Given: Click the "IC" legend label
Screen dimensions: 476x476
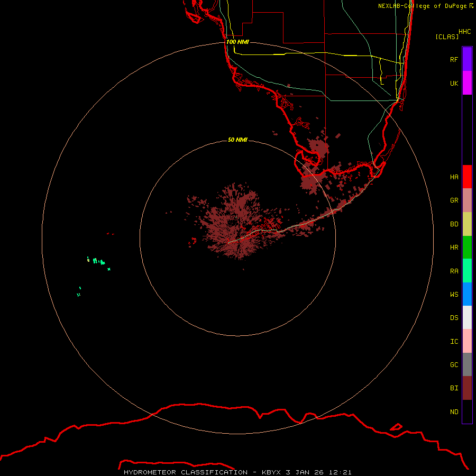Looking at the screenshot, I should [454, 342].
